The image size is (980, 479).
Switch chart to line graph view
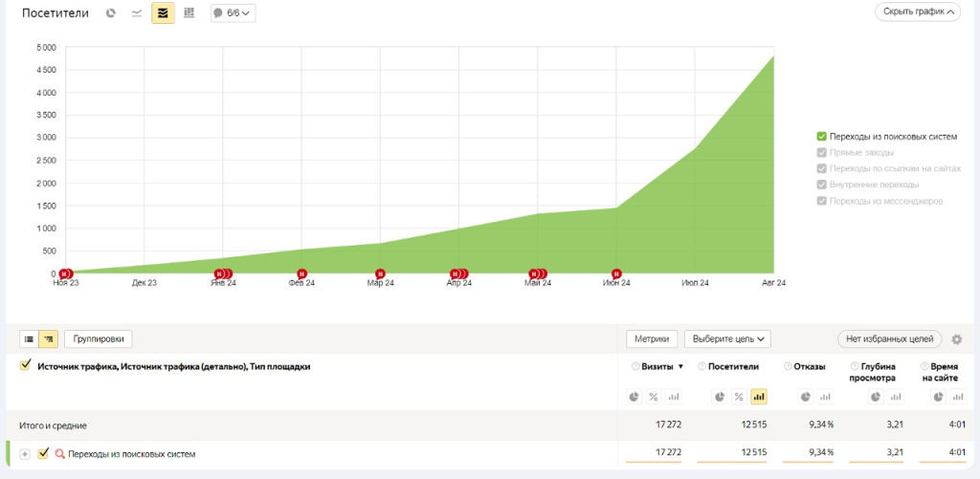point(137,13)
